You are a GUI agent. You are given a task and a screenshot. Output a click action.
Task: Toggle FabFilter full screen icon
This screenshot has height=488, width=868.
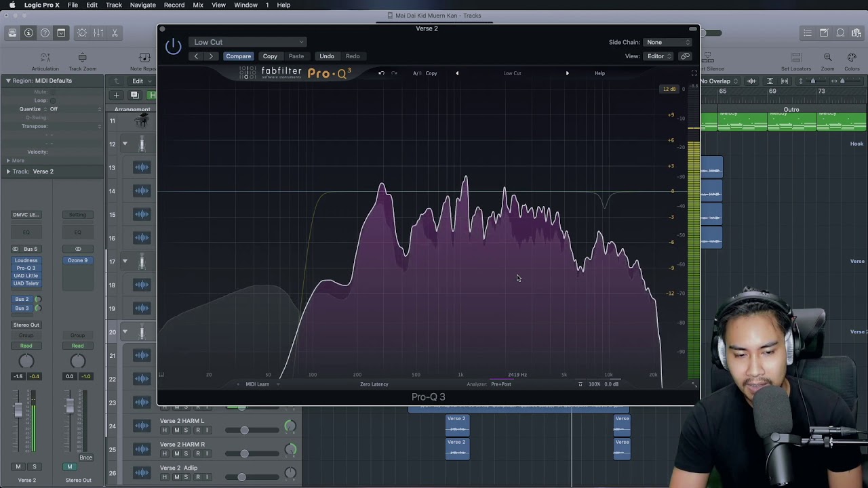(694, 73)
